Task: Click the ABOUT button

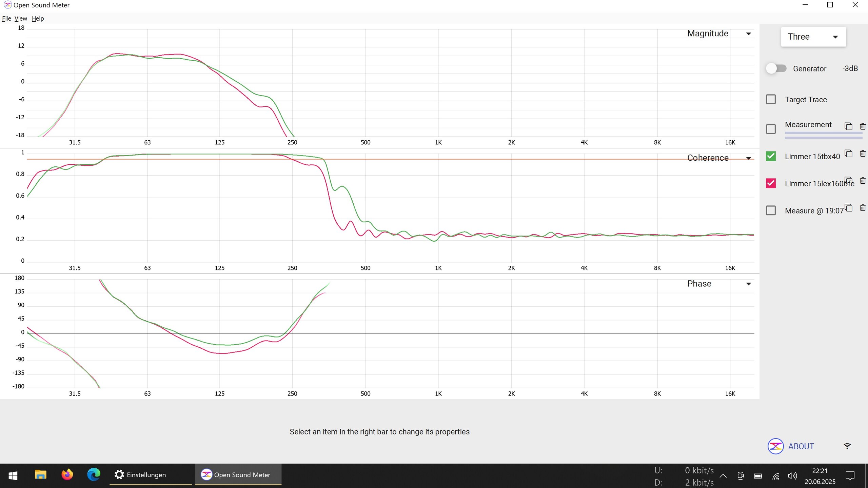Action: [x=801, y=446]
